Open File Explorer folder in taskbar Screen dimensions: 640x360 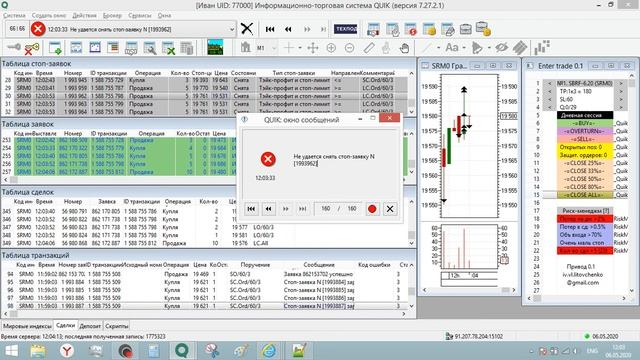coord(38,351)
